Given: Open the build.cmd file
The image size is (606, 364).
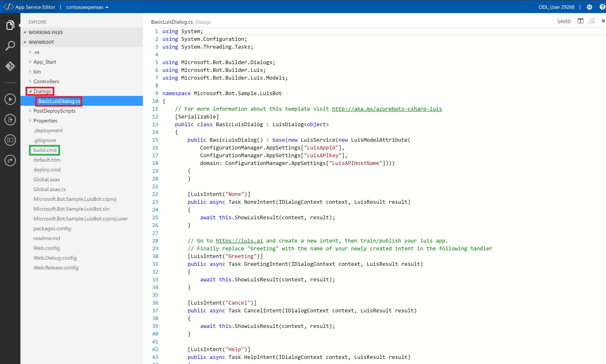Looking at the screenshot, I should point(45,150).
